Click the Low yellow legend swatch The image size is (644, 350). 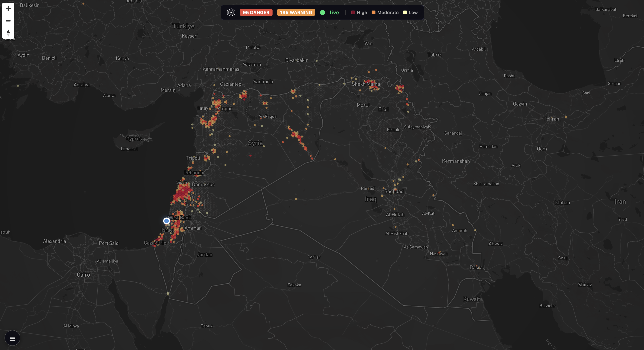click(405, 12)
